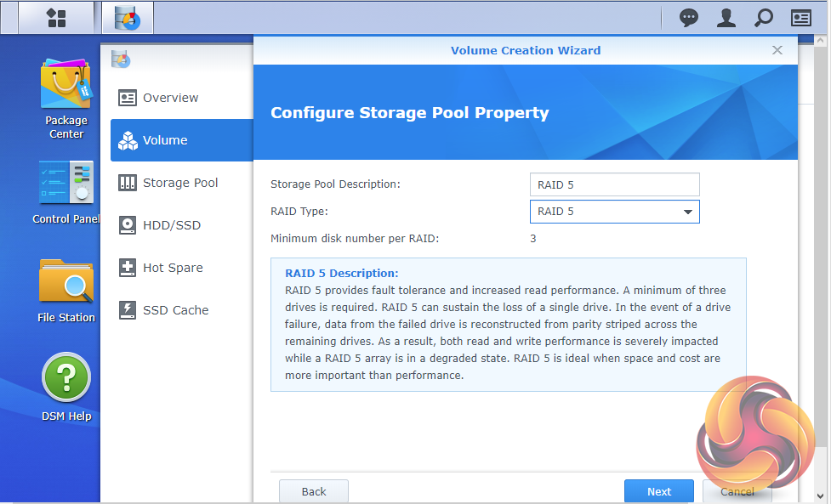Viewport: 831px width, 504px height.
Task: Open the Hot Spare section
Action: (173, 268)
